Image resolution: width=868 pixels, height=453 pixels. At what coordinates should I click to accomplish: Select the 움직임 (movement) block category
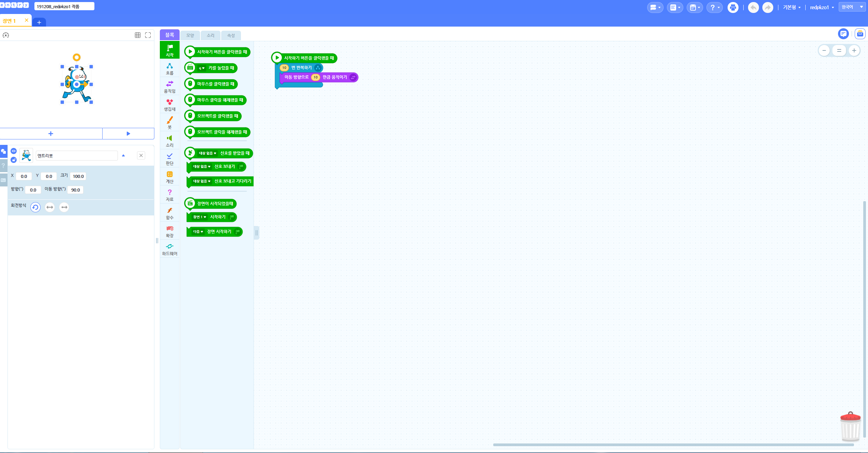[x=170, y=87]
